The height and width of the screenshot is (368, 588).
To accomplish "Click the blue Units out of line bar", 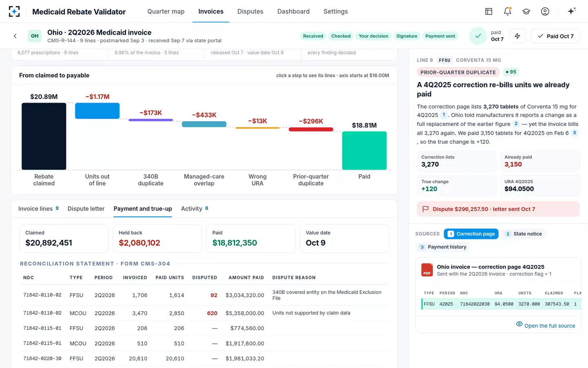I will pos(97,111).
